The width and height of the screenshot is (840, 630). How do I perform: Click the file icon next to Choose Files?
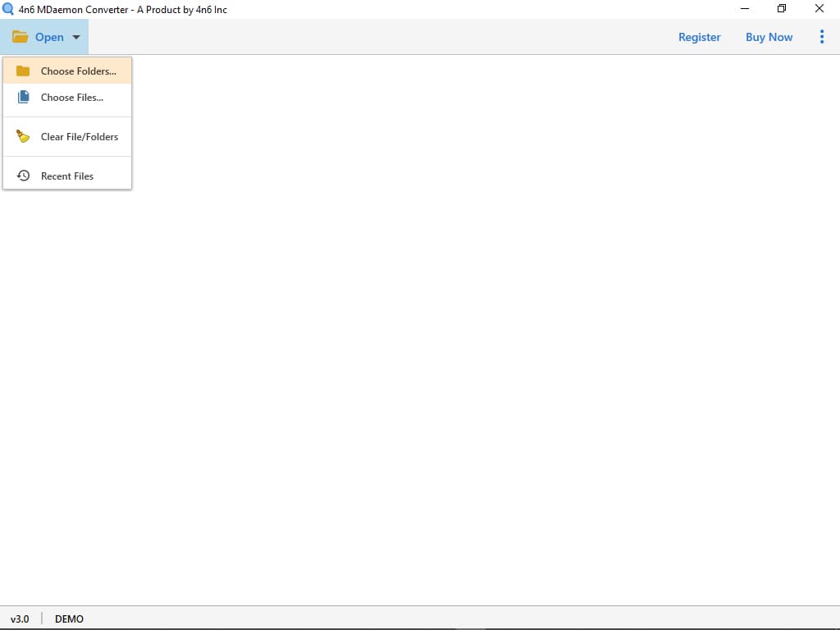click(x=25, y=97)
